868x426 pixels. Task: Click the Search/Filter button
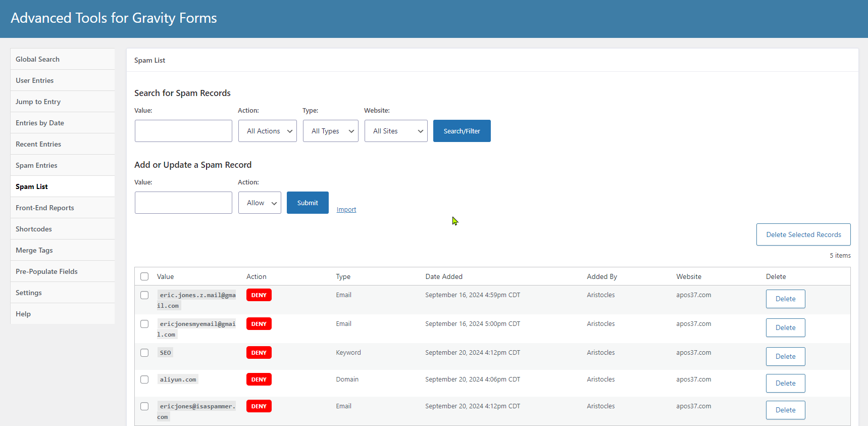click(x=462, y=131)
